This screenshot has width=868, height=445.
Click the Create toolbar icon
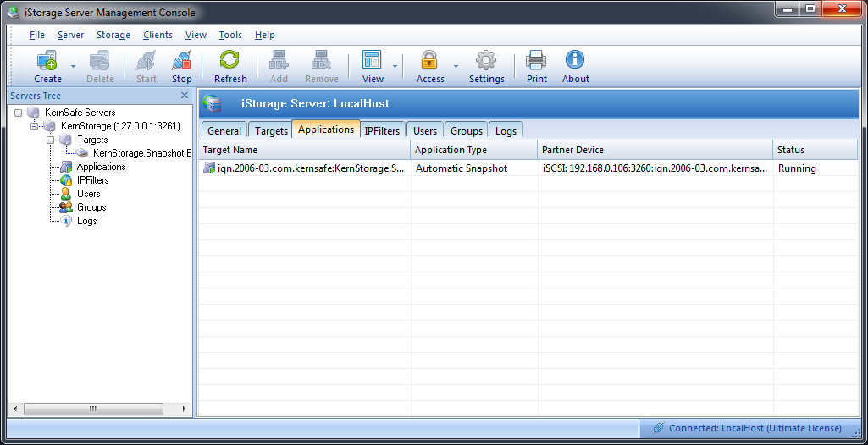pyautogui.click(x=47, y=60)
